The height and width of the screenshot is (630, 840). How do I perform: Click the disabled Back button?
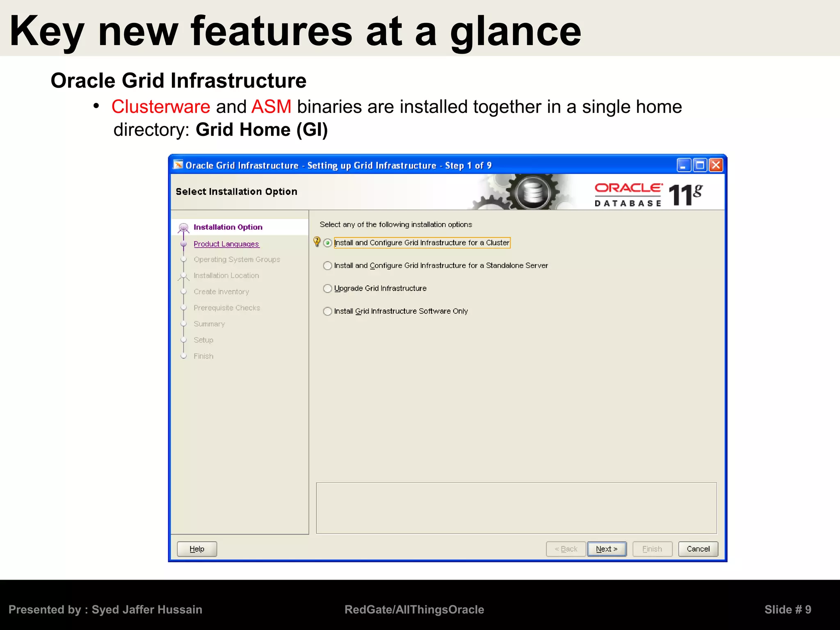click(566, 549)
